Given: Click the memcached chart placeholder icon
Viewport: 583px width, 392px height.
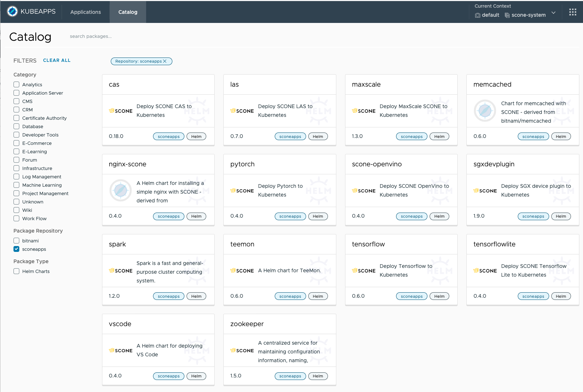Looking at the screenshot, I should pos(485,111).
